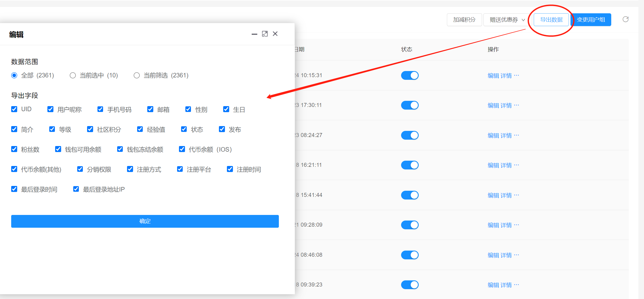644x299 pixels.
Task: Uncheck the 钱包可用余额 checkbox
Action: tap(58, 149)
